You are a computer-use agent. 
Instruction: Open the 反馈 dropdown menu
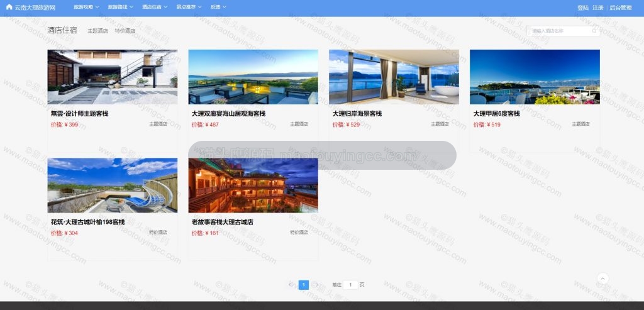218,7
